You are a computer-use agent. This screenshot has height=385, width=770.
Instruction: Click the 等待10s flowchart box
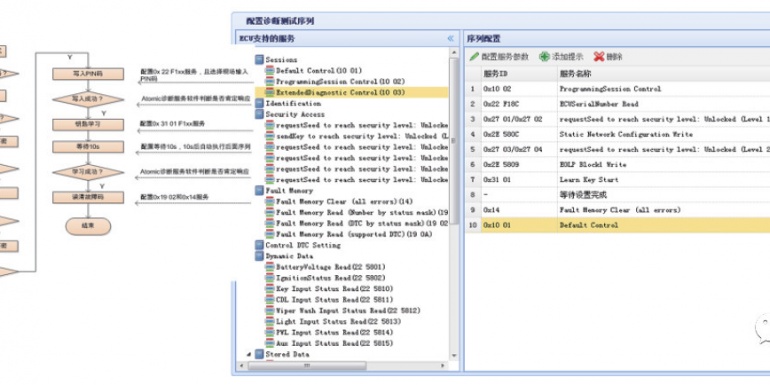[x=88, y=147]
